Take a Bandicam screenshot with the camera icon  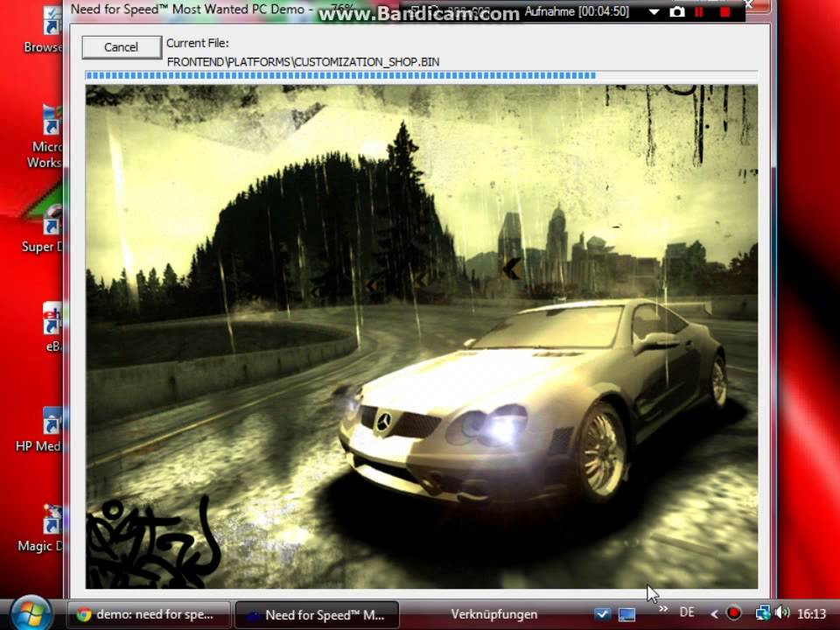[677, 11]
